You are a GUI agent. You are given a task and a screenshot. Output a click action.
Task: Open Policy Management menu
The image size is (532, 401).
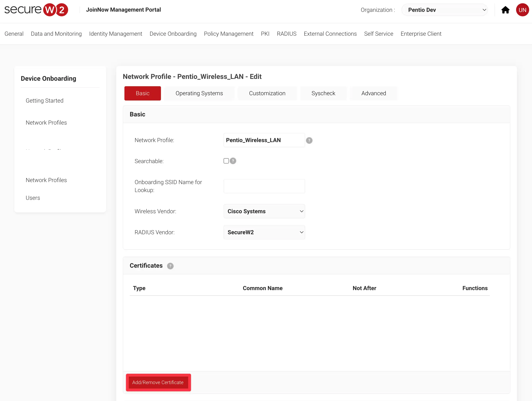pos(228,34)
